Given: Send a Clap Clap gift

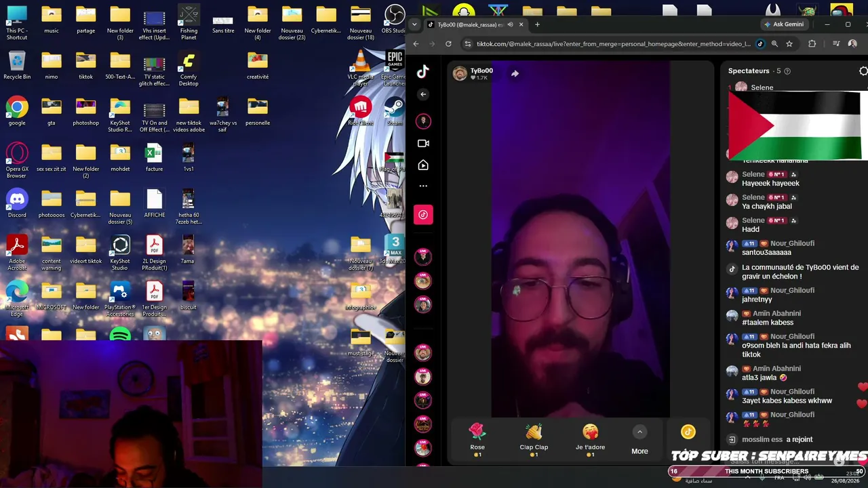Looking at the screenshot, I should tap(534, 439).
